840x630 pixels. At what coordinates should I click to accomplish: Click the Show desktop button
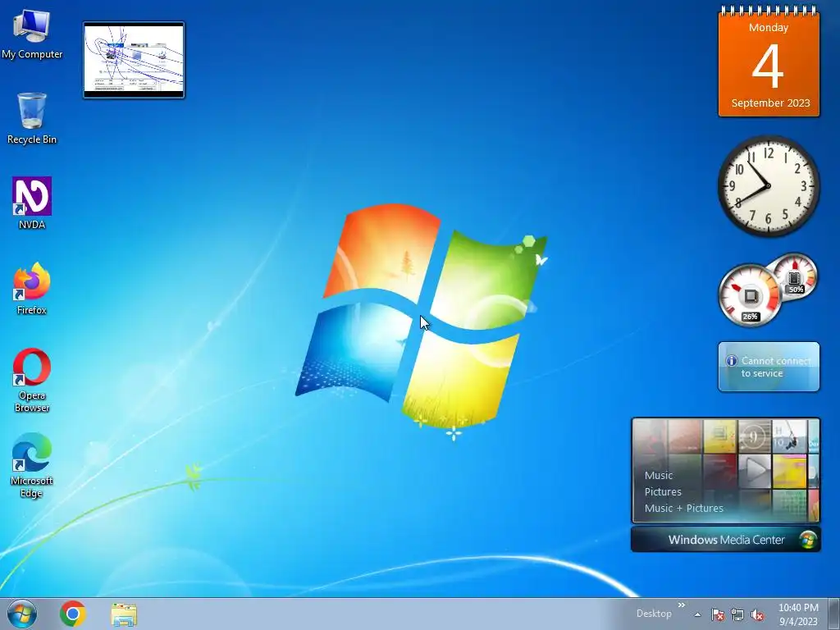[834, 614]
